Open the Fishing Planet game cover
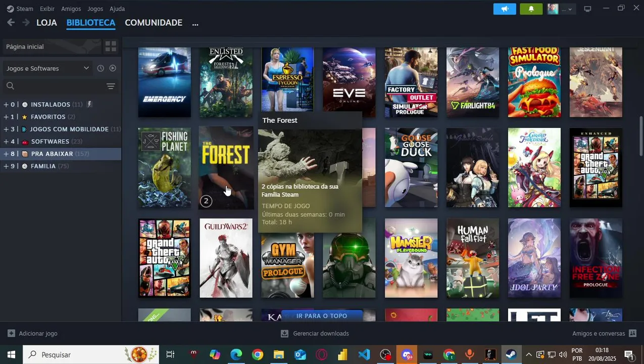Image resolution: width=644 pixels, height=364 pixels. (x=165, y=167)
